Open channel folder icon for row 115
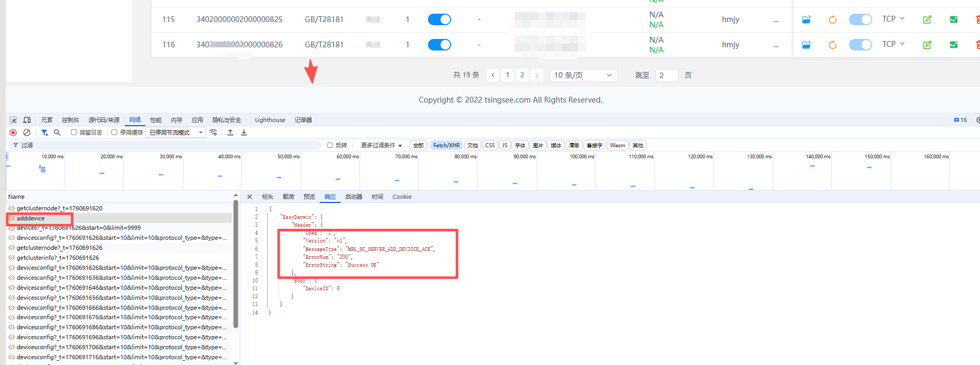980x365 pixels. 806,19
